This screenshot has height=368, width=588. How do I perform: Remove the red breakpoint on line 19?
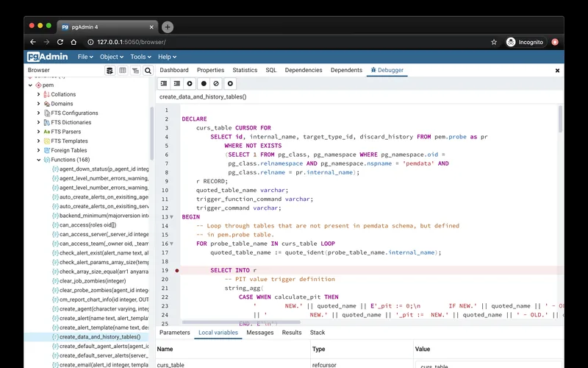pyautogui.click(x=177, y=270)
